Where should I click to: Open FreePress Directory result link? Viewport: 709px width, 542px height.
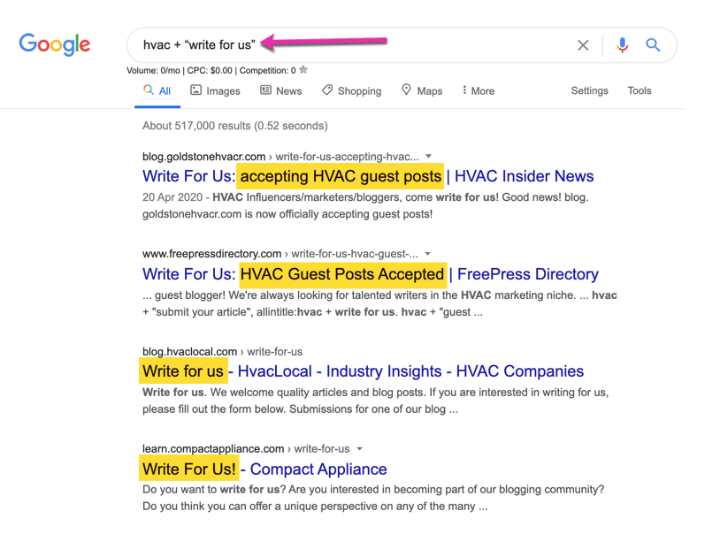(370, 274)
